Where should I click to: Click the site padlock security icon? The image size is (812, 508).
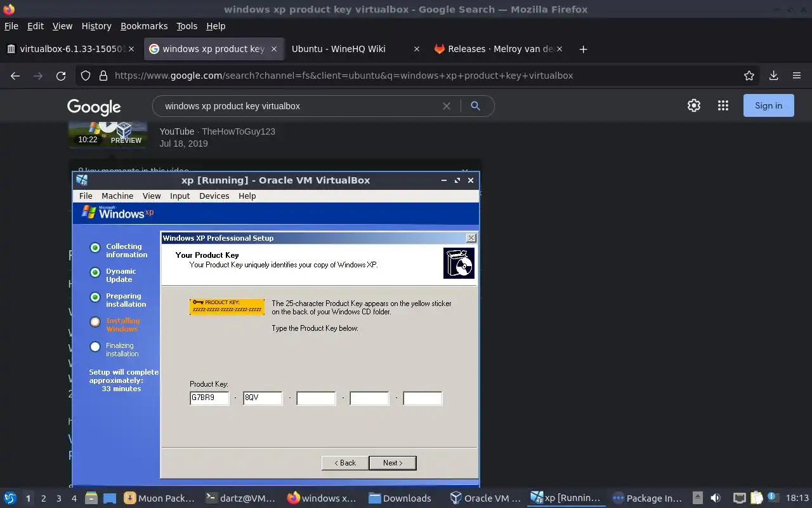coord(103,76)
